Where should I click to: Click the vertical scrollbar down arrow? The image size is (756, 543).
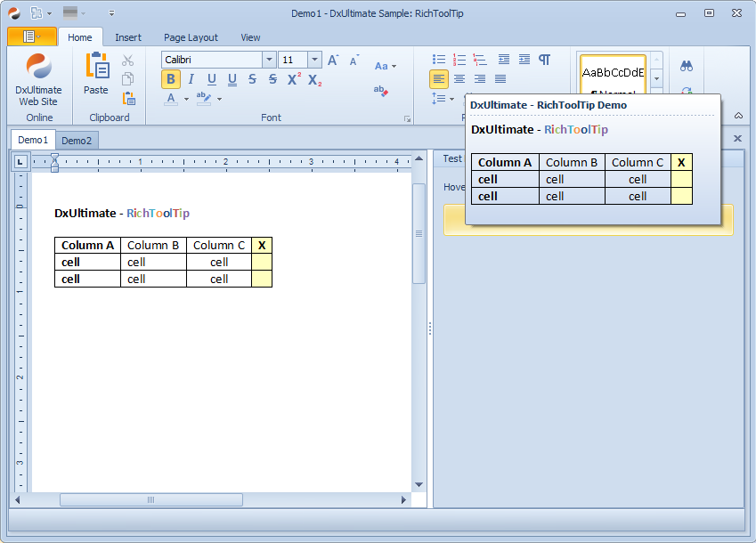[x=419, y=485]
